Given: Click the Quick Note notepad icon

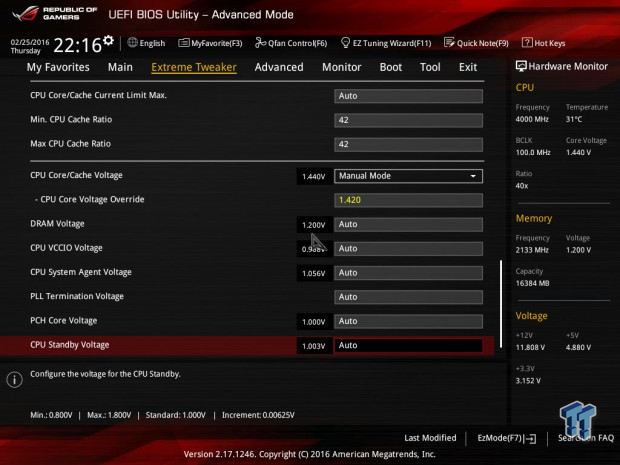Looking at the screenshot, I should [x=449, y=43].
